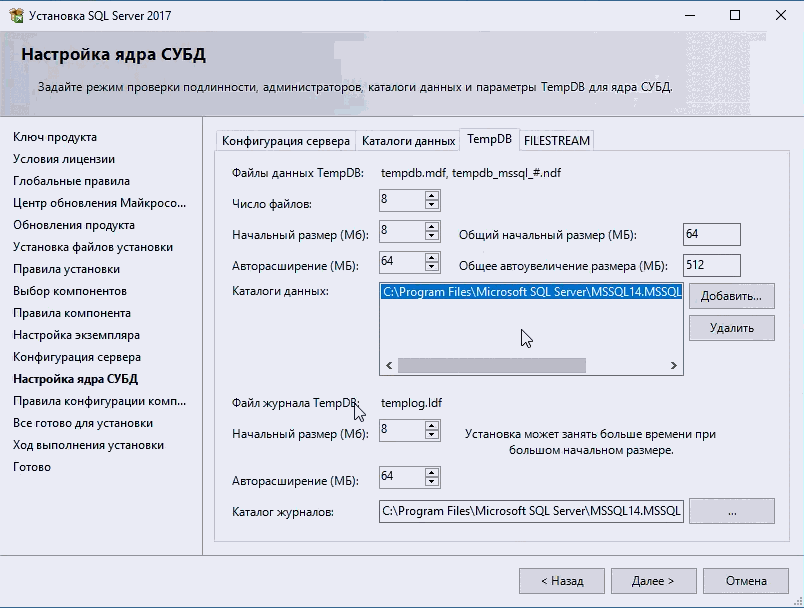Click Удалить button

tap(731, 328)
